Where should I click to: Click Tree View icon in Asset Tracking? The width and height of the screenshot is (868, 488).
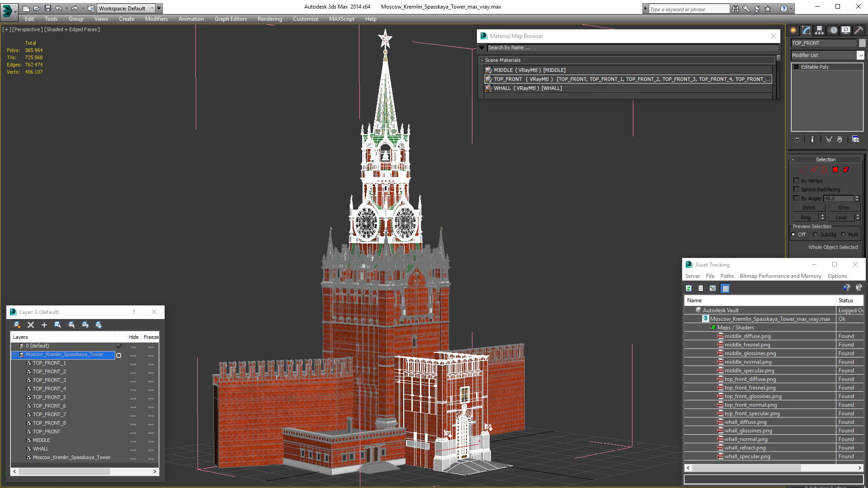(713, 288)
